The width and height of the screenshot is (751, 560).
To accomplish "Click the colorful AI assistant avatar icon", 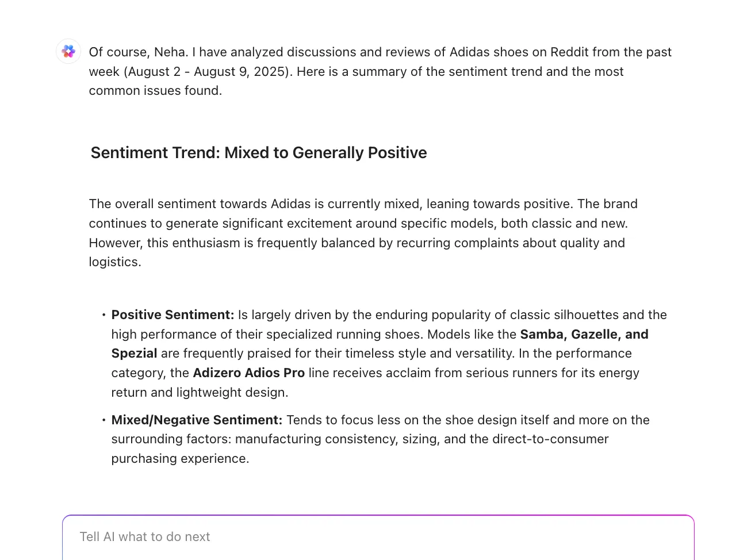I will [x=68, y=52].
